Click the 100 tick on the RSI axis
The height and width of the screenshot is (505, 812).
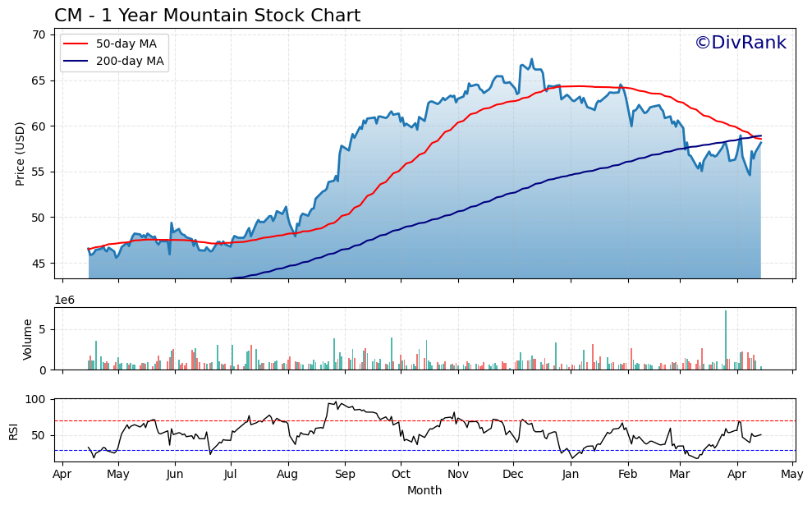tap(36, 399)
